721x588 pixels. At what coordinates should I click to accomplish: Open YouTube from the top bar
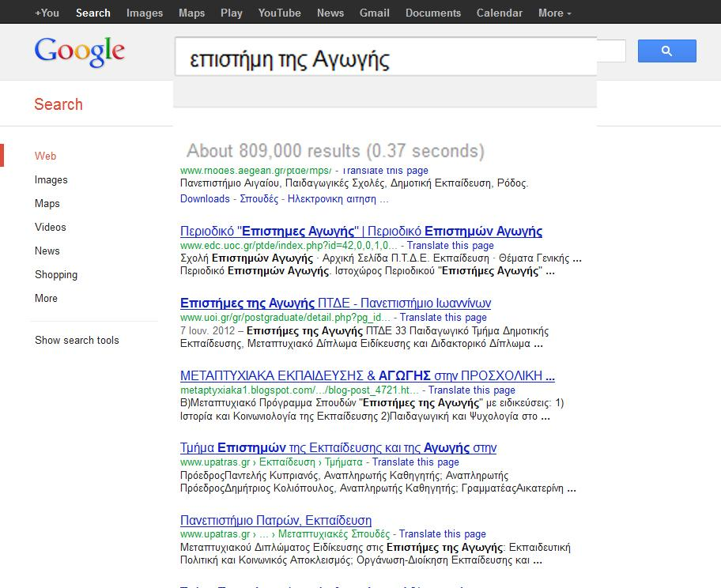tap(280, 13)
